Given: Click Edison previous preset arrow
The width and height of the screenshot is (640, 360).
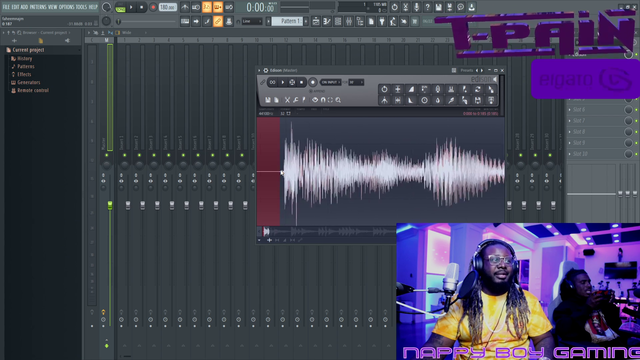Looking at the screenshot, I should point(477,71).
